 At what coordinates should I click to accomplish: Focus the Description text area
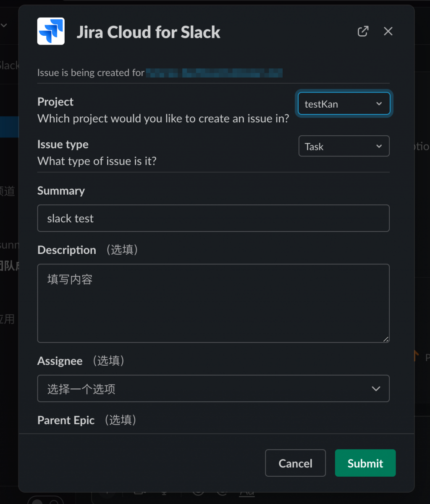(x=213, y=303)
